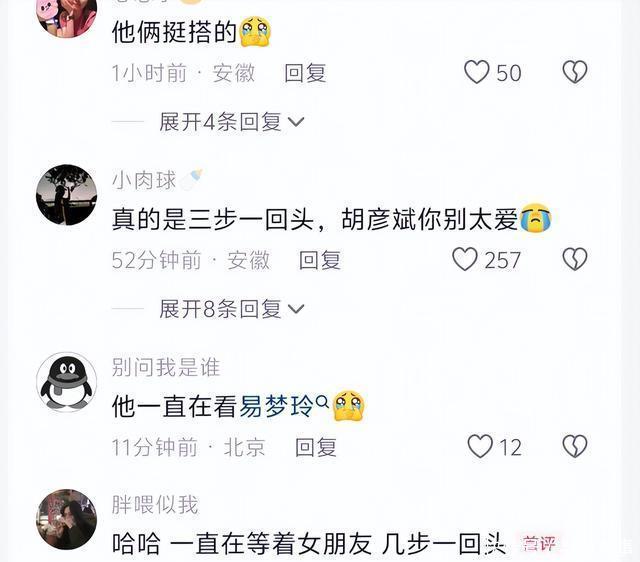The height and width of the screenshot is (562, 640).
Task: Expand 展开4条回复 replies
Action: (x=232, y=122)
